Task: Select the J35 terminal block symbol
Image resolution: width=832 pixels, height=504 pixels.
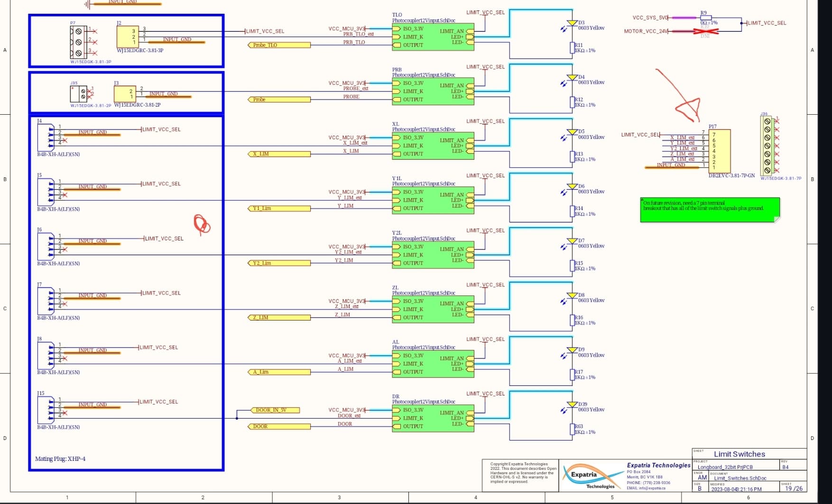Action: point(79,94)
